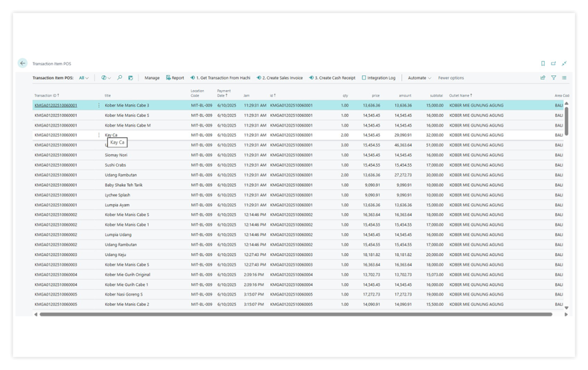Click the search magnifier icon
This screenshot has width=588, height=370.
click(x=119, y=78)
